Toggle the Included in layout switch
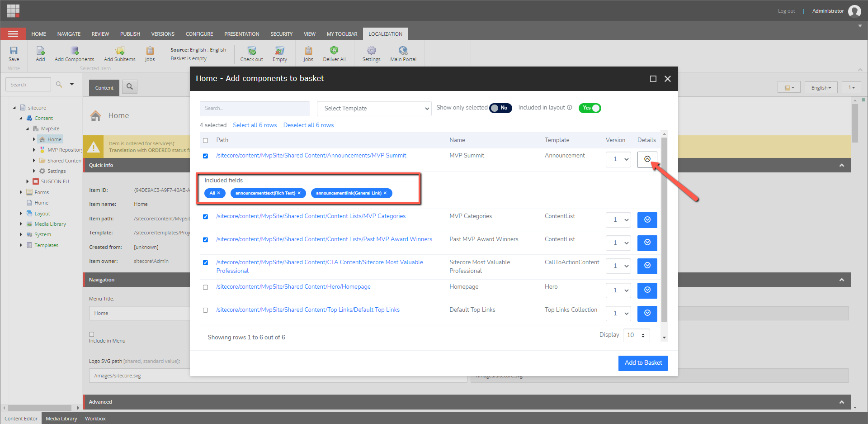This screenshot has width=868, height=424. [x=590, y=108]
